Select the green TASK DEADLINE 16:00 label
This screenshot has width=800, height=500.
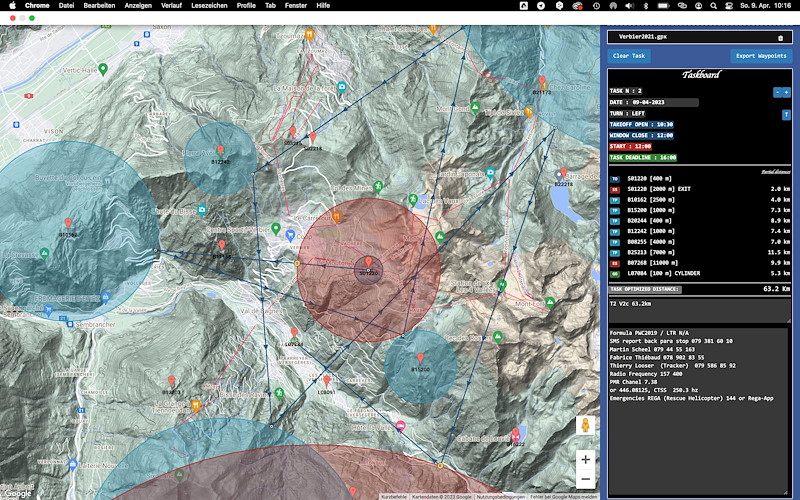(643, 158)
